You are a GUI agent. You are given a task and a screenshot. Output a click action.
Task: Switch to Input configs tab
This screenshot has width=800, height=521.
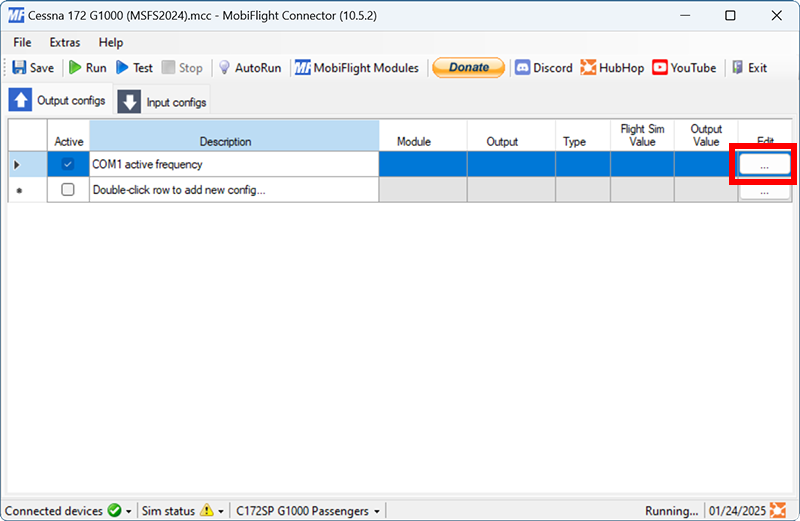(x=162, y=102)
